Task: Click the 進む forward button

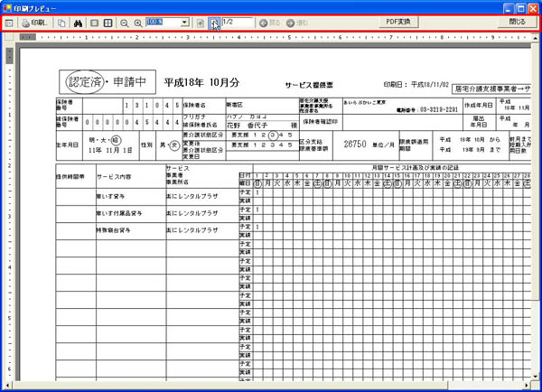Action: tap(297, 23)
